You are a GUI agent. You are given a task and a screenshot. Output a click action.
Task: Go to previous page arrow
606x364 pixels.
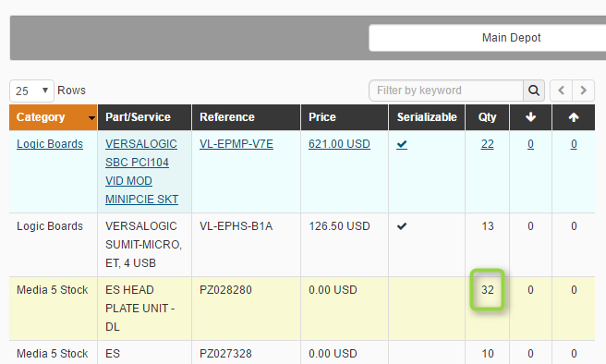pos(561,91)
